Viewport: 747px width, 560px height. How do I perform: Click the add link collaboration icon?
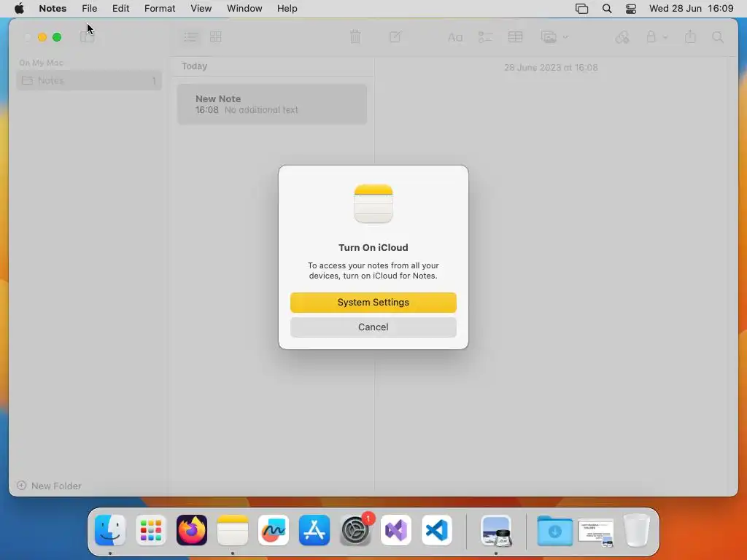pos(622,37)
